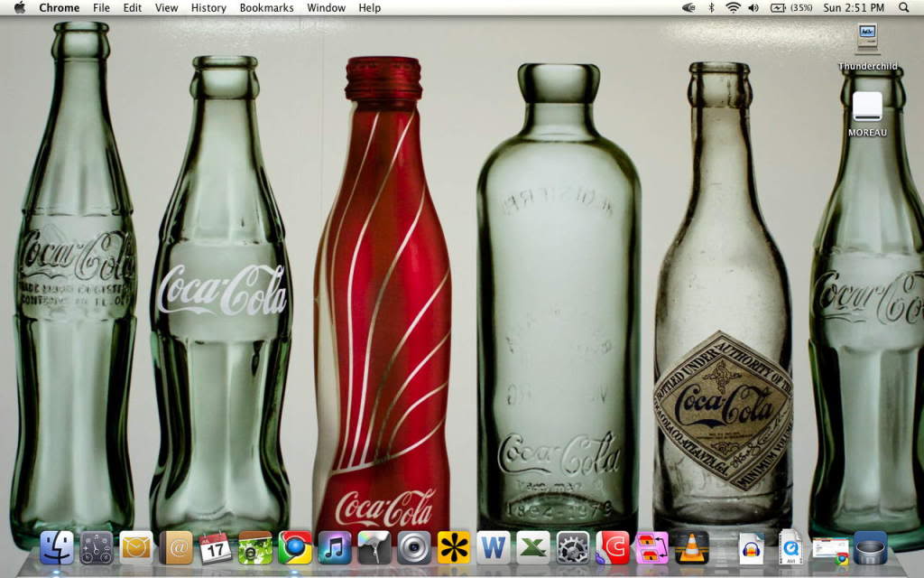Viewport: 924px width, 578px height.
Task: Open the Chrome application menu
Action: (x=59, y=7)
